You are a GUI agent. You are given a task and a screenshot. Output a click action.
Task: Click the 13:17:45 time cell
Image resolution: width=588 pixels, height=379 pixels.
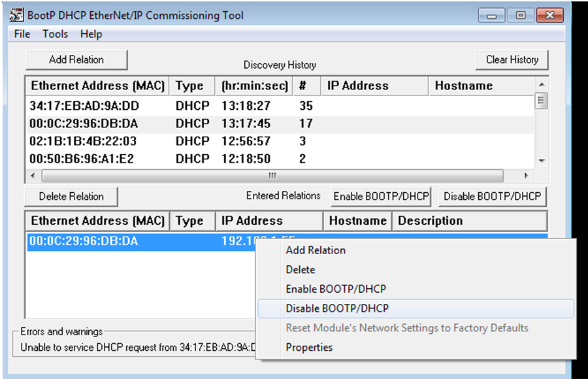click(246, 124)
